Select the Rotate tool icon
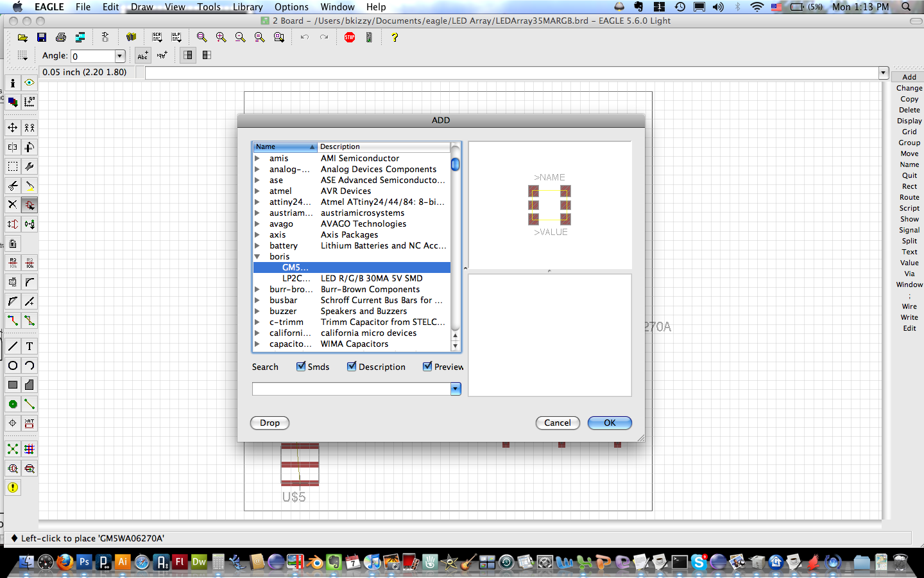The height and width of the screenshot is (578, 924). pyautogui.click(x=30, y=147)
